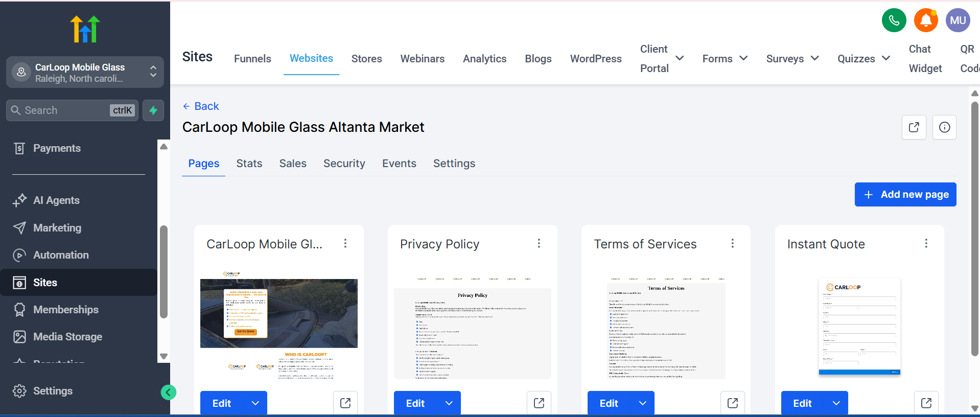Click the main page vertical scrollbar

[974, 229]
